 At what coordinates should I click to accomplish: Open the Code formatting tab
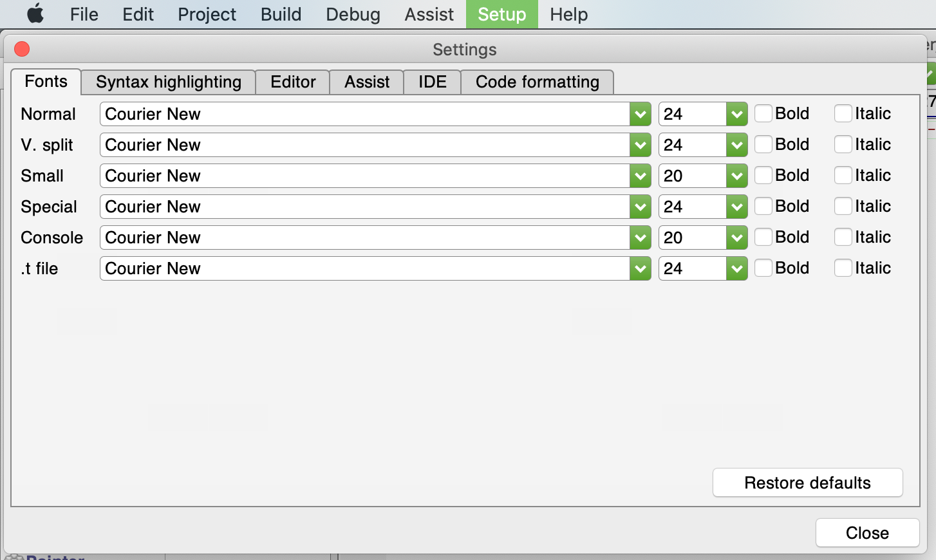[x=537, y=82]
